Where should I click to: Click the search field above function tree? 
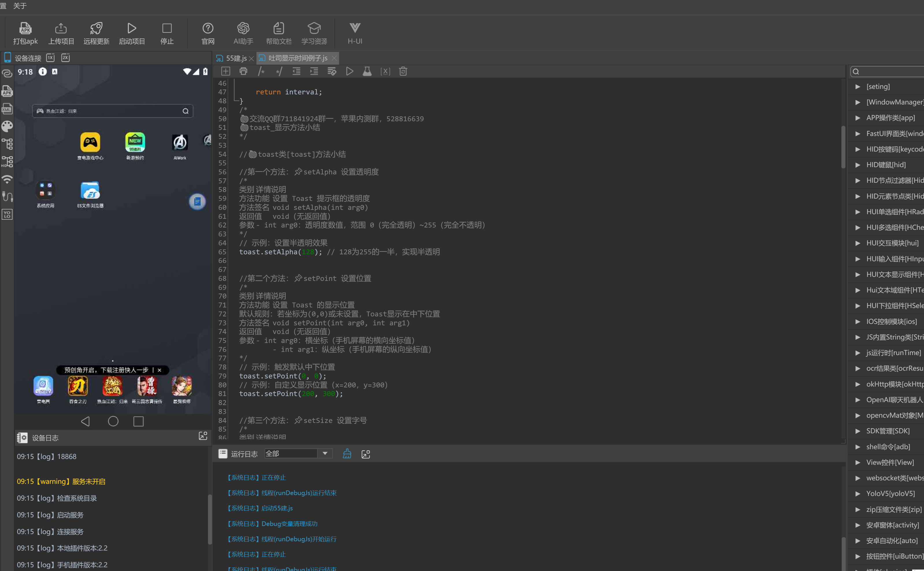[x=887, y=71]
